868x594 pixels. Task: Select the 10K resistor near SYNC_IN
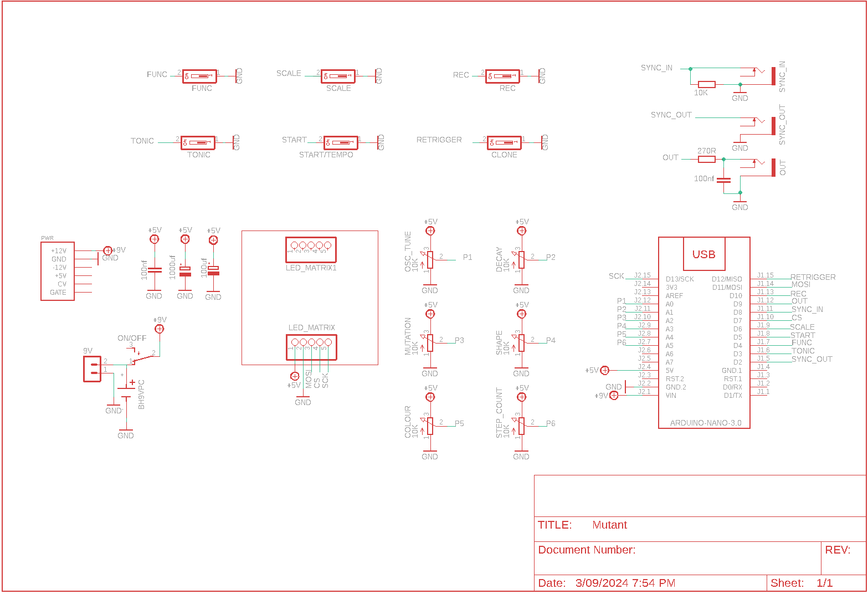click(707, 85)
